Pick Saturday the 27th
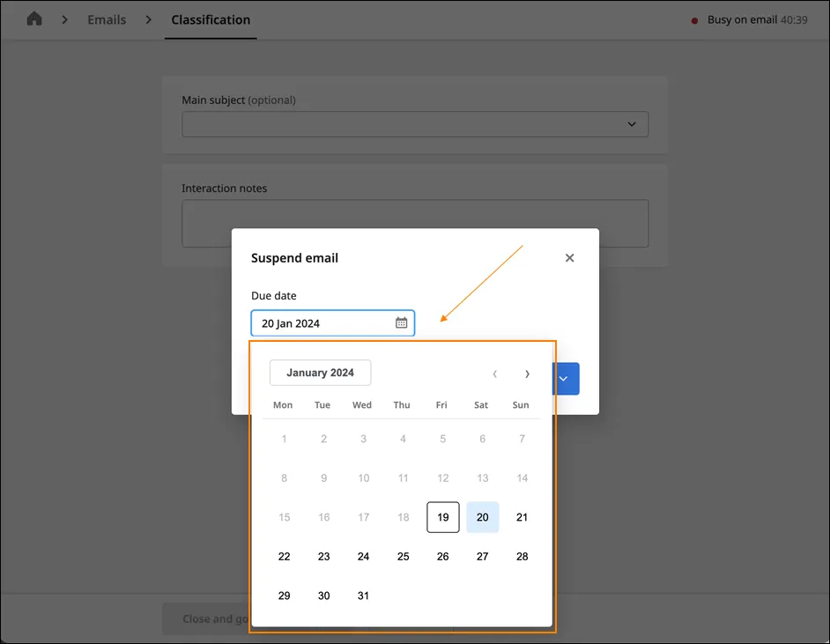 482,556
